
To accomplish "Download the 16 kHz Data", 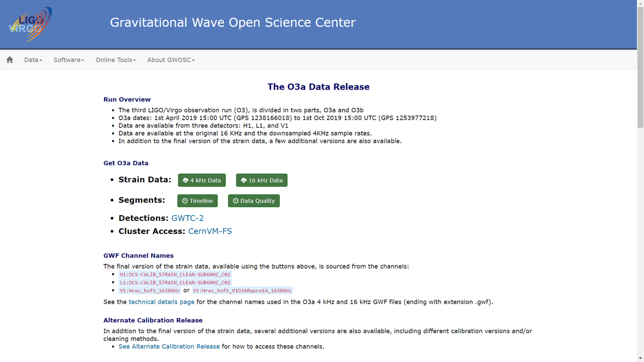I will pos(262,180).
